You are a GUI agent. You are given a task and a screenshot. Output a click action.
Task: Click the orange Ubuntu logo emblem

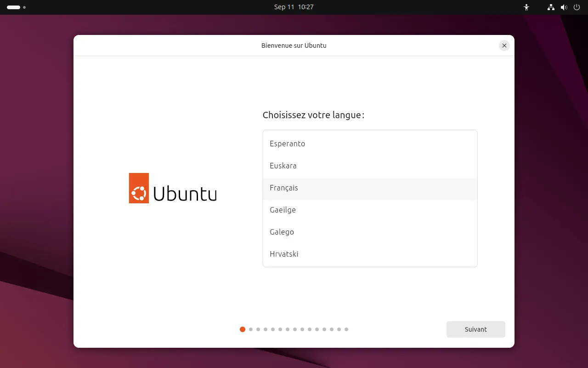point(139,188)
